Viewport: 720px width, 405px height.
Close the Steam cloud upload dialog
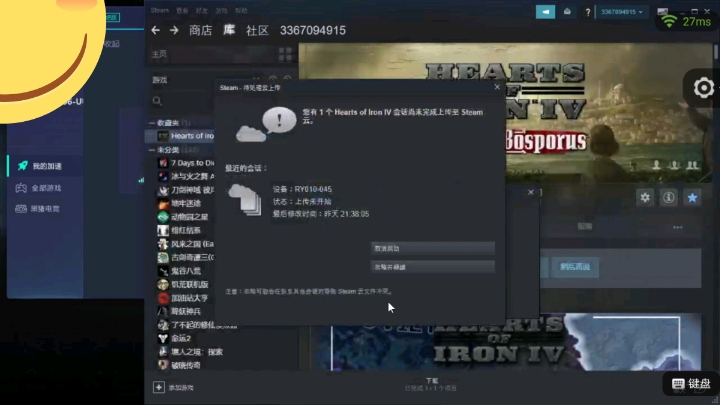pos(497,87)
